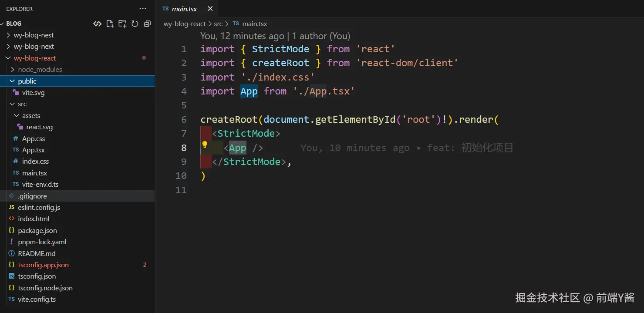Expand the wy-blog-nest folder
644x313 pixels.
[8, 35]
